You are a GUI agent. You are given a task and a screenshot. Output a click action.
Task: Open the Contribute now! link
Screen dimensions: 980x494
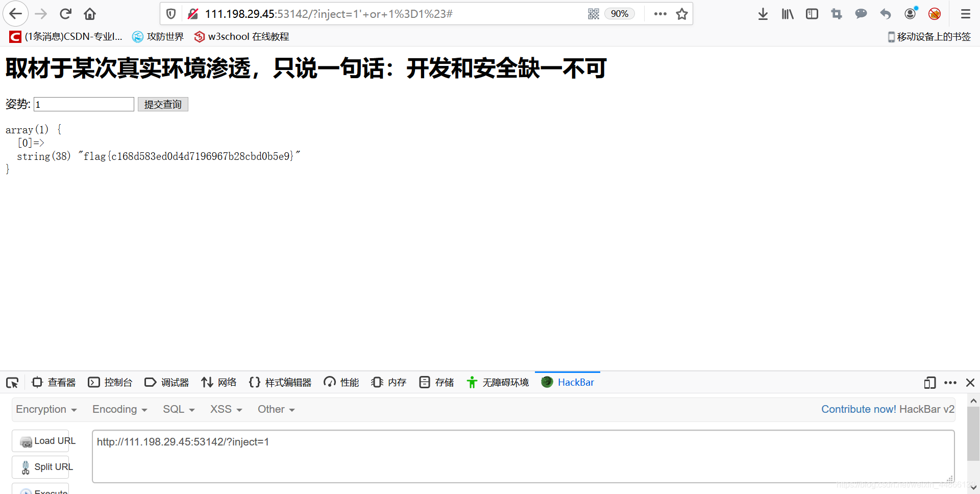[859, 409]
